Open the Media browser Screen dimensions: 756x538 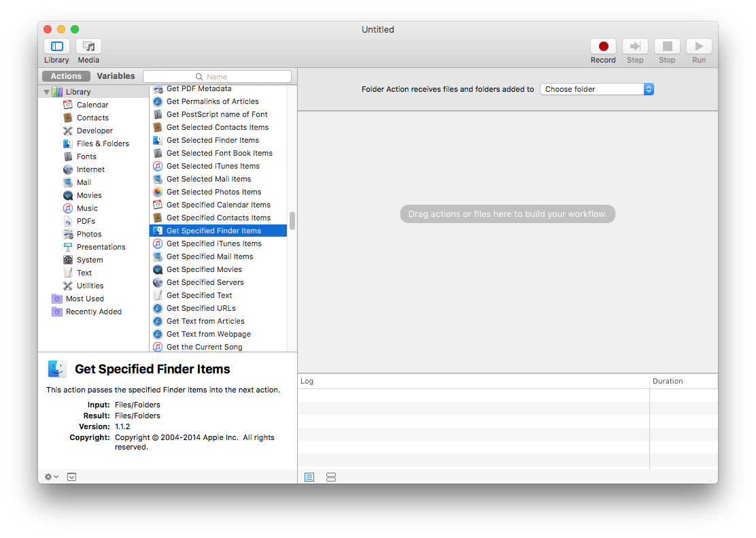(x=88, y=46)
